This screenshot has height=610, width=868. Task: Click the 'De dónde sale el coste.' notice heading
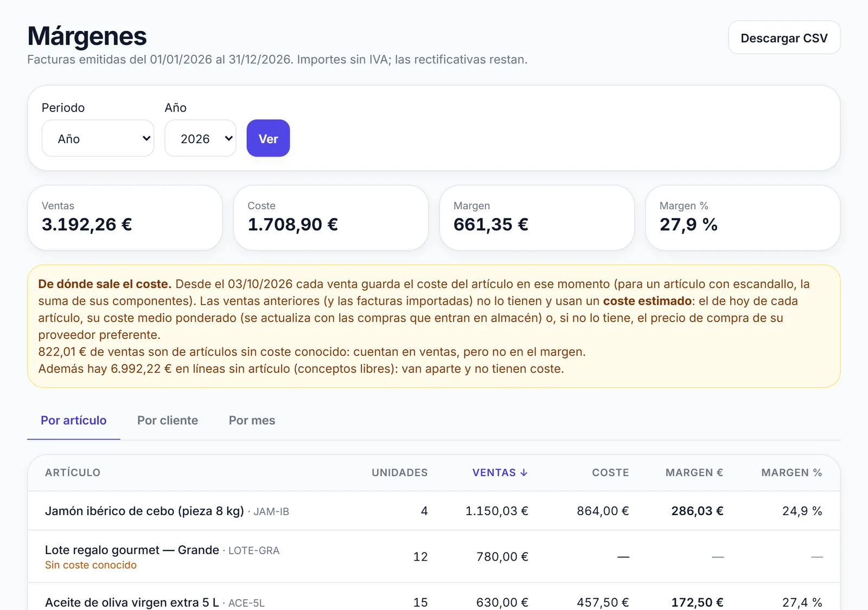tap(105, 284)
